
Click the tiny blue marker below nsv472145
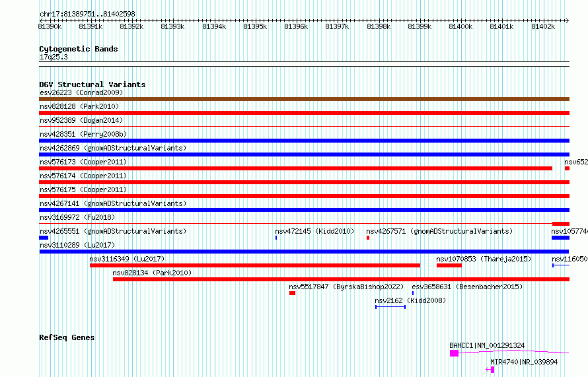pos(276,238)
